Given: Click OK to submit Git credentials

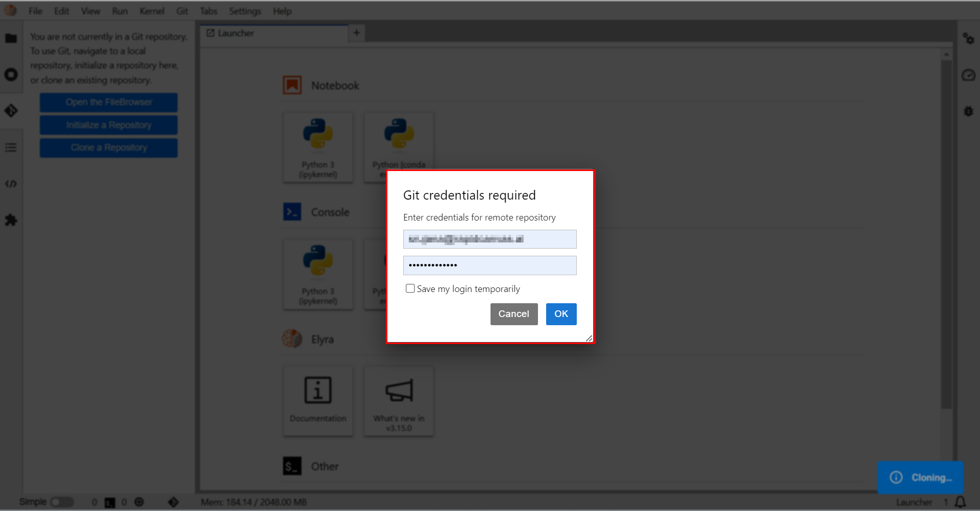Looking at the screenshot, I should coord(561,314).
